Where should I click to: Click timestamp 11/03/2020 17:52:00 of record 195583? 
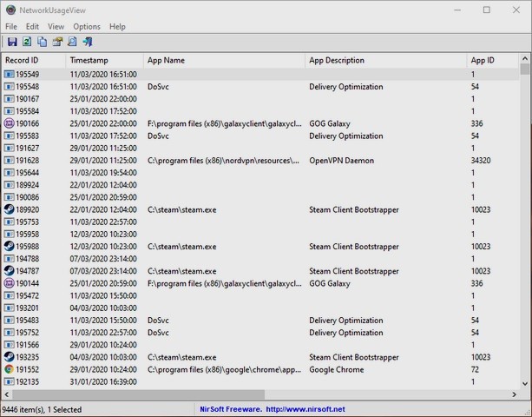(x=103, y=136)
